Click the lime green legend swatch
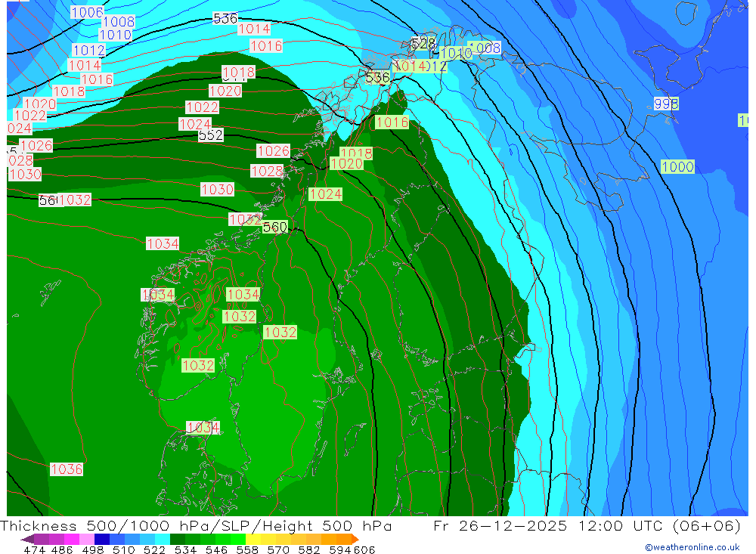 coord(238,539)
